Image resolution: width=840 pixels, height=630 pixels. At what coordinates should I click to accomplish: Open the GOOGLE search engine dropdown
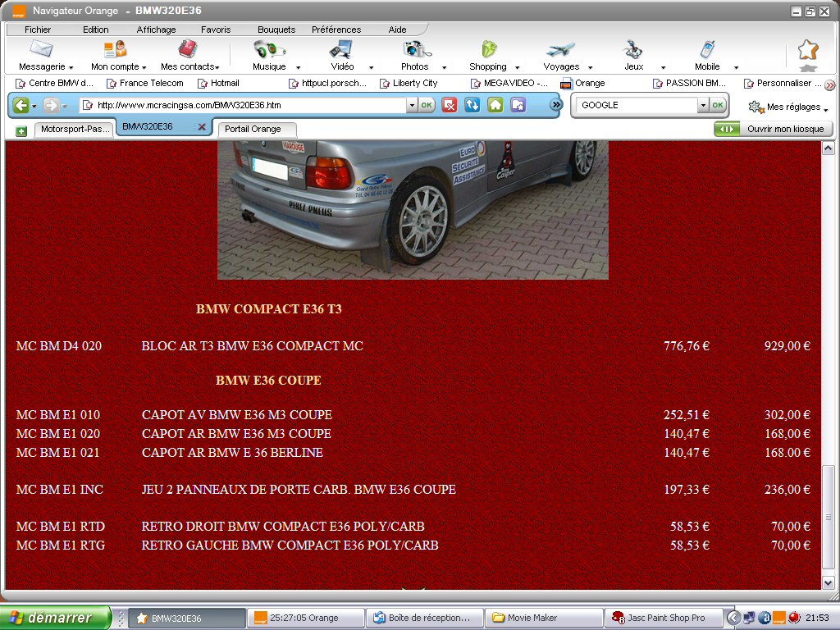703,105
